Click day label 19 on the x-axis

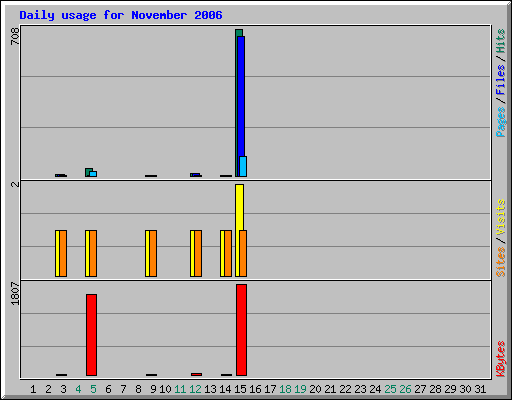pyautogui.click(x=300, y=389)
